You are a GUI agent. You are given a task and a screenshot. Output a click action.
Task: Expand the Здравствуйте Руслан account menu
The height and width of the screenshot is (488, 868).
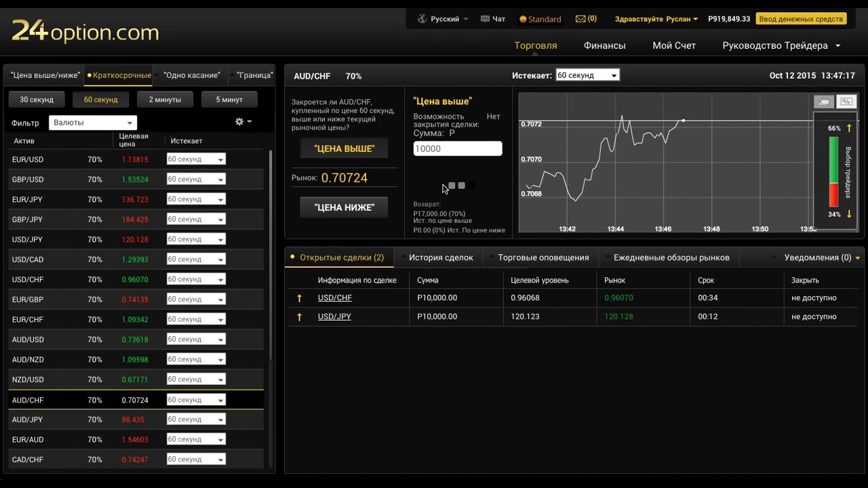656,19
